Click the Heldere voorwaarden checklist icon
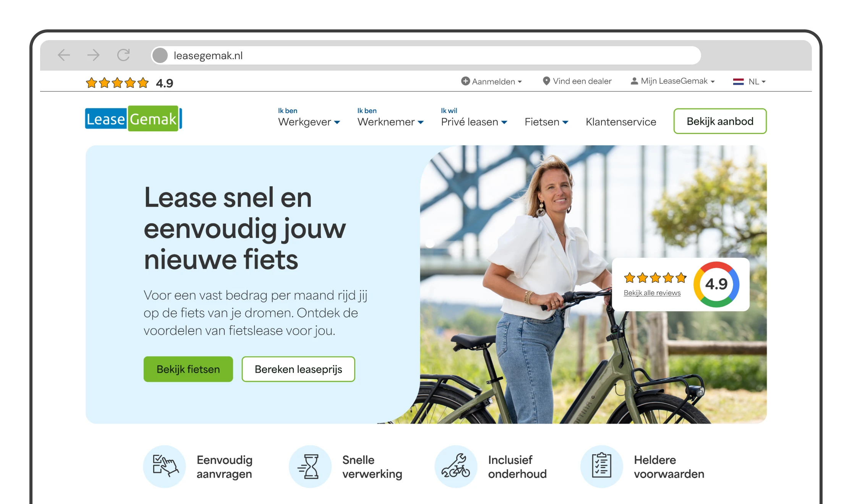Viewport: 852px width, 504px height. pyautogui.click(x=602, y=466)
